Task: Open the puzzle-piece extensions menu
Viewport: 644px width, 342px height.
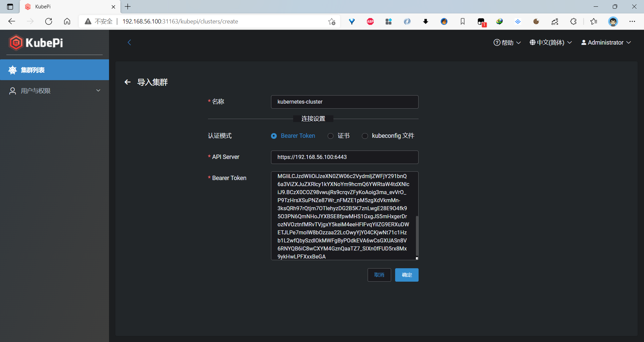Action: (573, 21)
